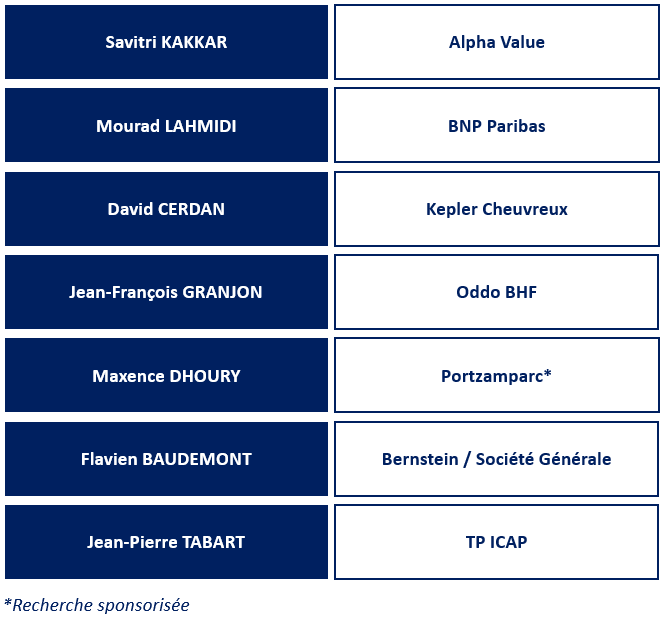Click the Savitri KAKKAR name cell
The width and height of the screenshot is (665, 620).
pos(166,42)
